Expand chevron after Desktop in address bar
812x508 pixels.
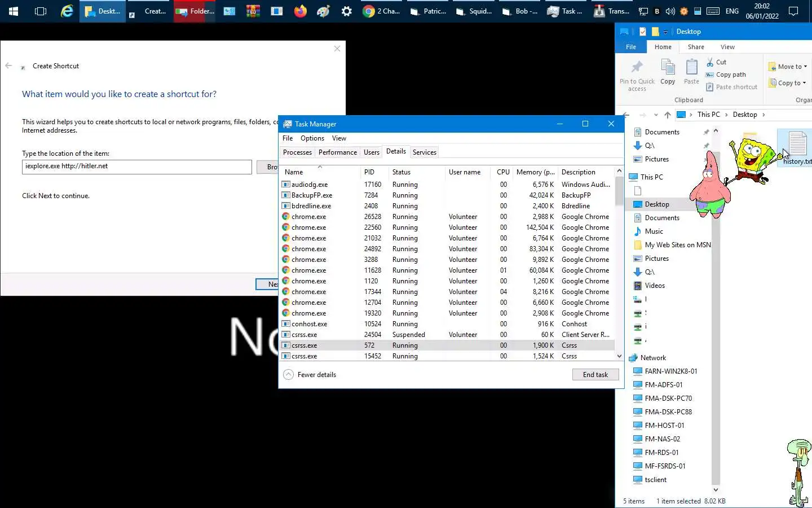(764, 115)
